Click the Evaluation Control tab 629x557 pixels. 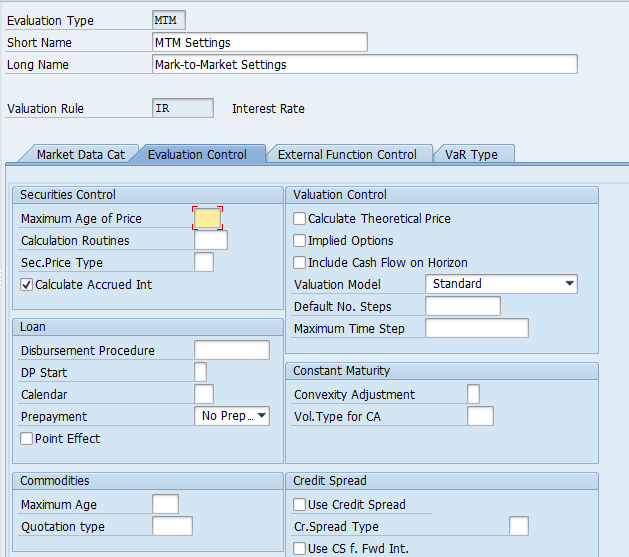click(197, 154)
